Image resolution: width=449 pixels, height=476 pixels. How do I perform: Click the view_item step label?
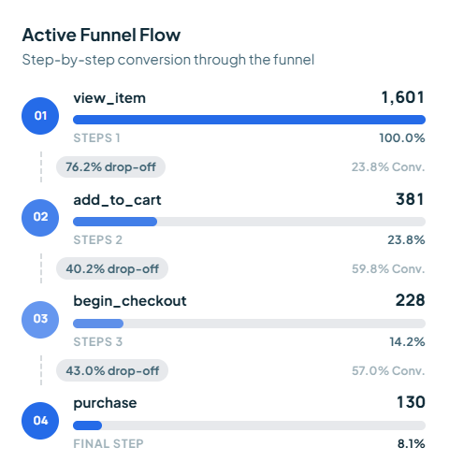(109, 98)
